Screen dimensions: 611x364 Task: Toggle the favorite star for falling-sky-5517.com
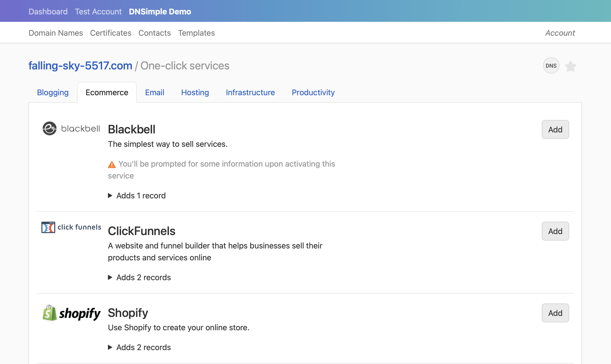(x=571, y=66)
